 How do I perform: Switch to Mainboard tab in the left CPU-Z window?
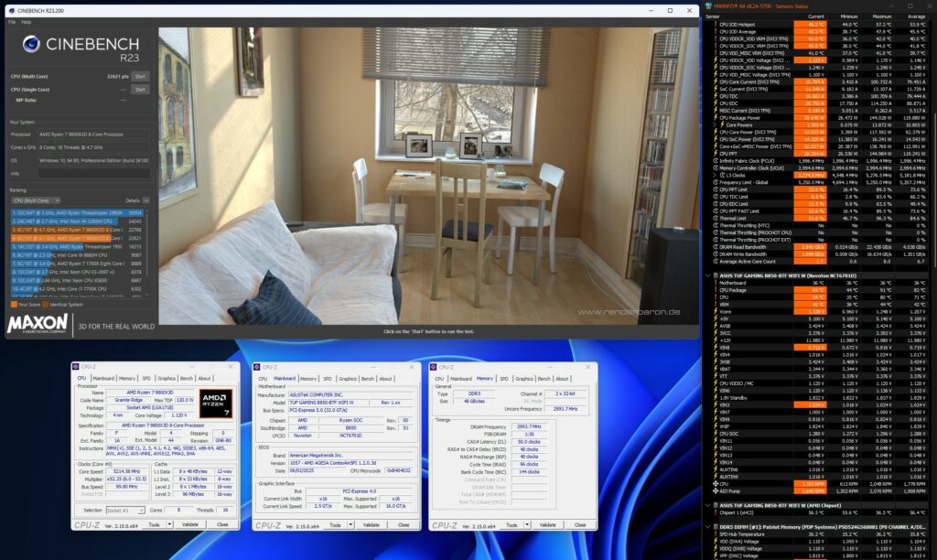(x=103, y=378)
